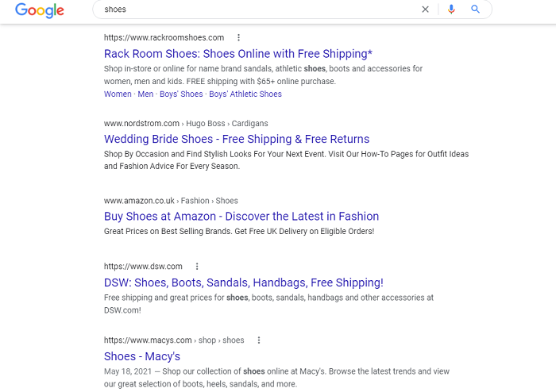The height and width of the screenshot is (392, 556).
Task: Open three-dot menu beside dsw.com
Action: pyautogui.click(x=197, y=267)
